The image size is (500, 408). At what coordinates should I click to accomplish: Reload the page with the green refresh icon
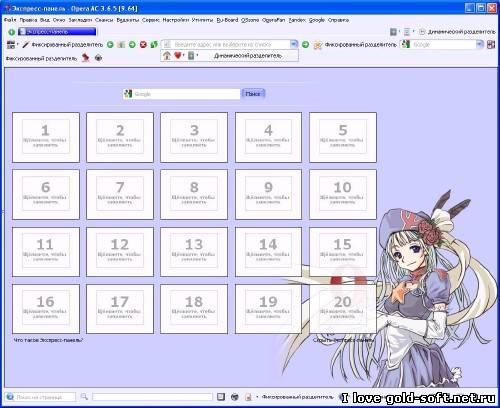tap(154, 44)
